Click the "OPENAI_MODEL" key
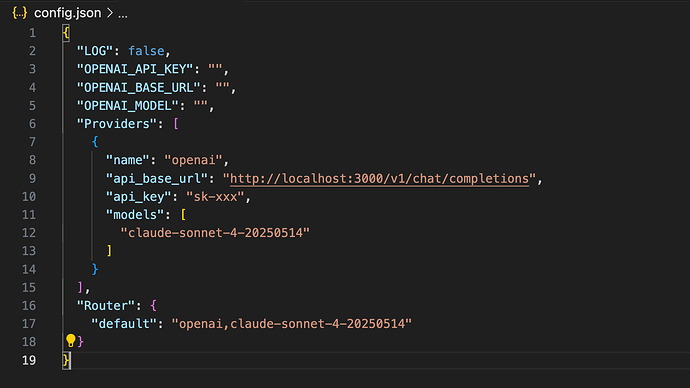Viewport: 690px width, 388px height. pyautogui.click(x=128, y=106)
